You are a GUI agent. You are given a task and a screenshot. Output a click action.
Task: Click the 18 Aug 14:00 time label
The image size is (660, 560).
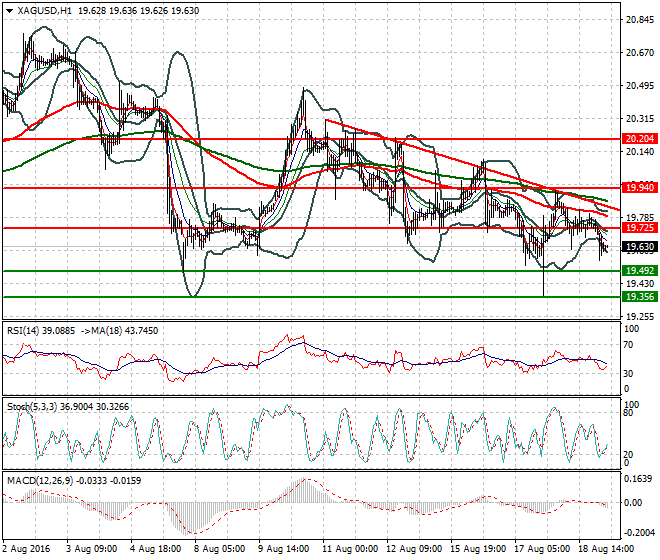[x=606, y=549]
